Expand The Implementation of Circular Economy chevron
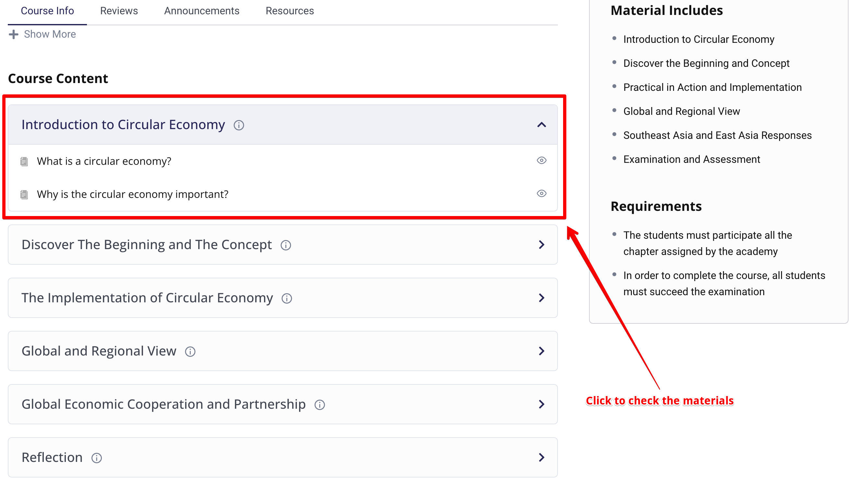 [x=541, y=298]
